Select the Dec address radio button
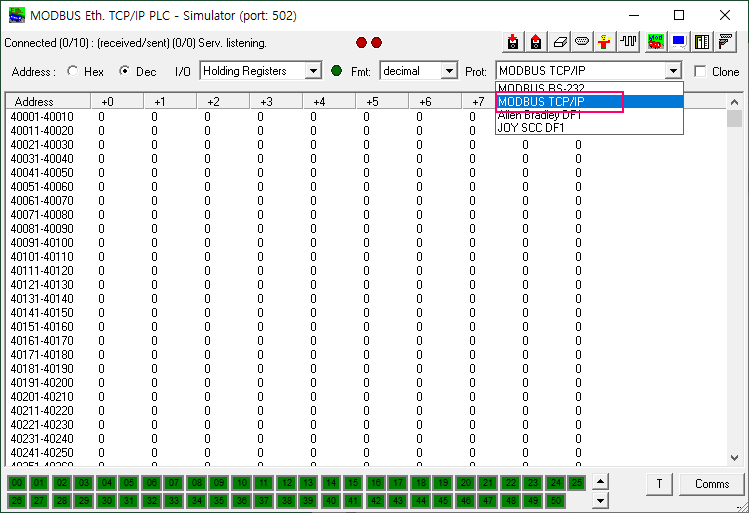The width and height of the screenshot is (749, 513). (x=124, y=71)
